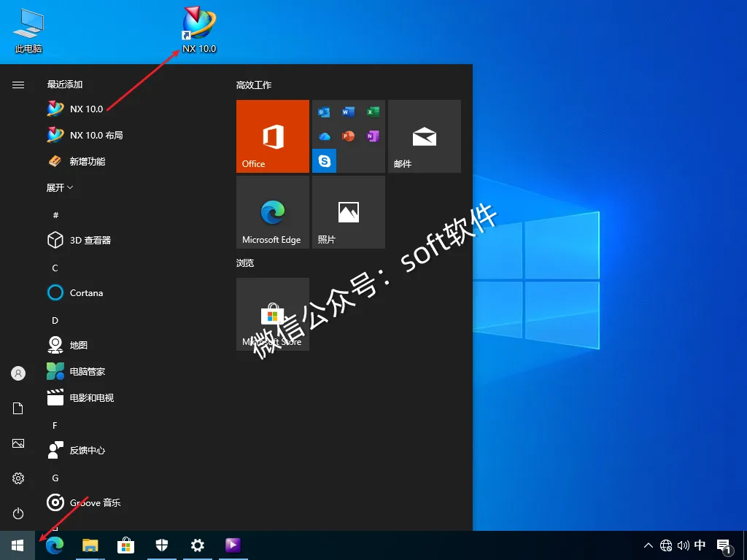The width and height of the screenshot is (747, 560).
Task: Open the 照片 tile
Action: 348,212
